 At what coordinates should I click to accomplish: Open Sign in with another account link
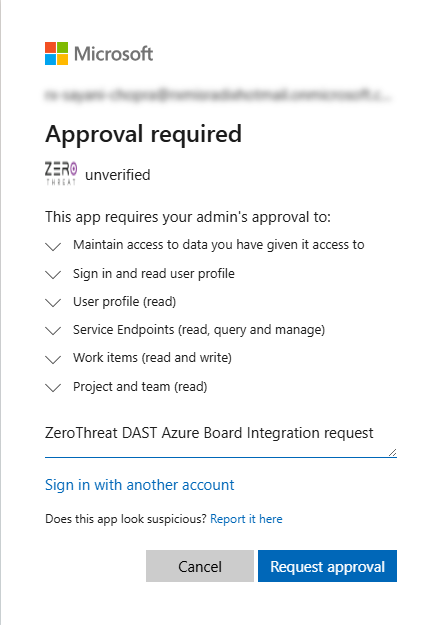click(x=139, y=485)
